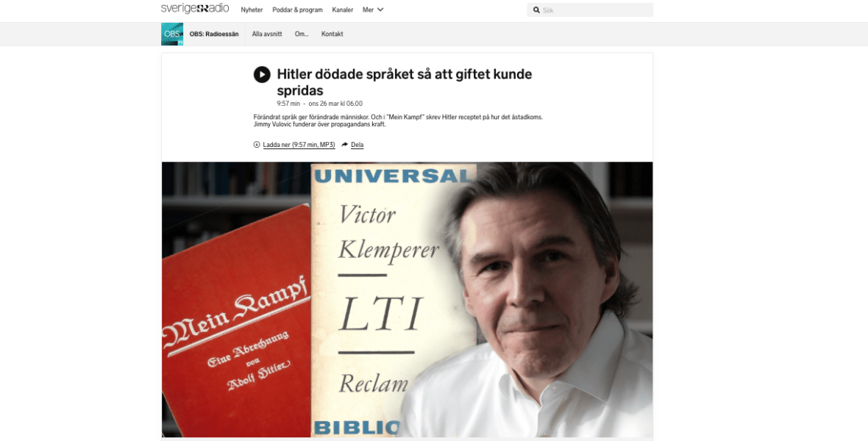Open Kanaler in top navigation
The width and height of the screenshot is (868, 441).
tap(343, 10)
